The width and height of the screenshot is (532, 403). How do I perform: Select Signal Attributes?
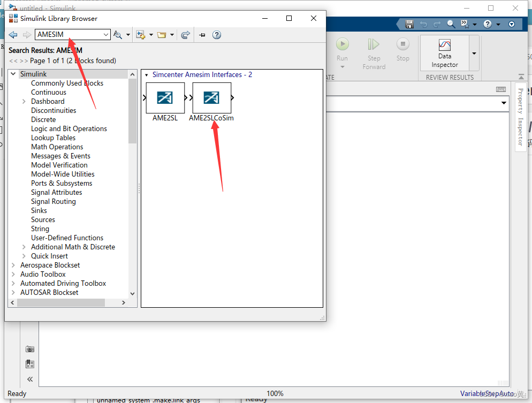57,192
